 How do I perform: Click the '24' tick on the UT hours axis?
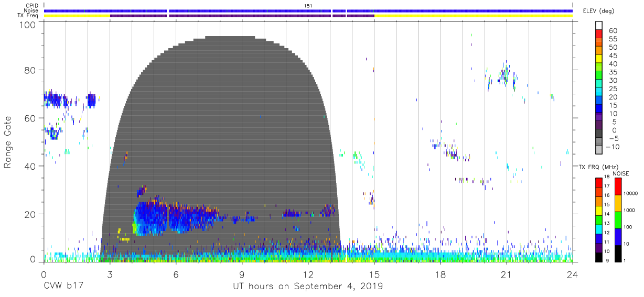point(572,274)
